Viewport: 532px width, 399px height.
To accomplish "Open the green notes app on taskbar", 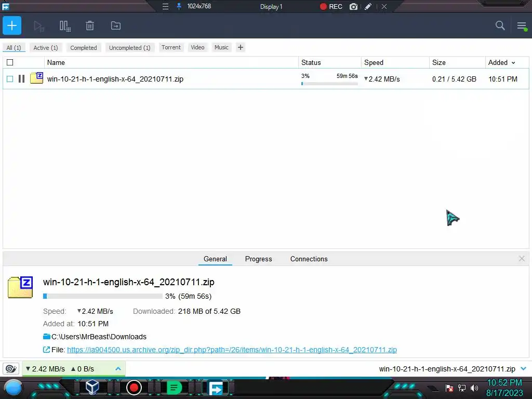I will (174, 388).
